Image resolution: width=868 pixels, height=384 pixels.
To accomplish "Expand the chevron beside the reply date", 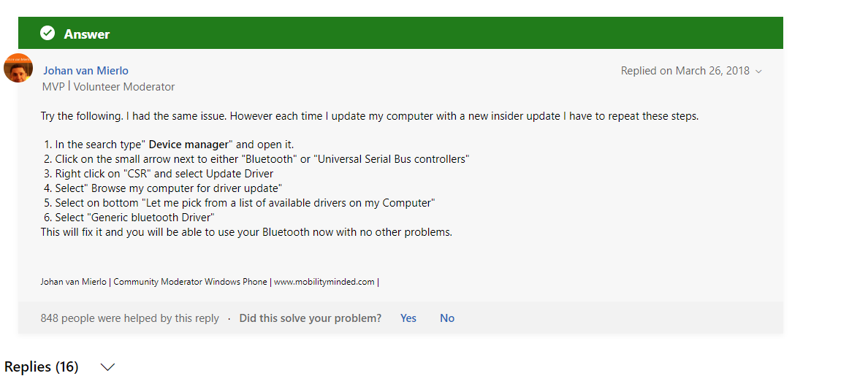I will point(758,72).
